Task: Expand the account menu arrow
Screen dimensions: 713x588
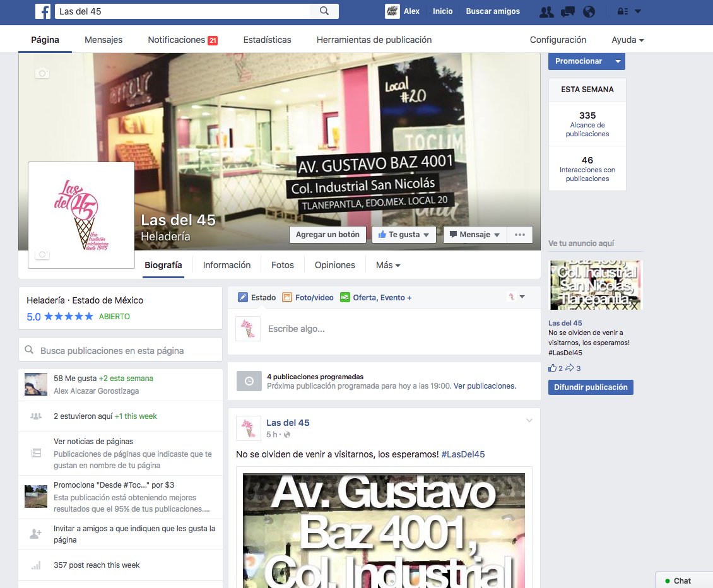Action: point(638,11)
